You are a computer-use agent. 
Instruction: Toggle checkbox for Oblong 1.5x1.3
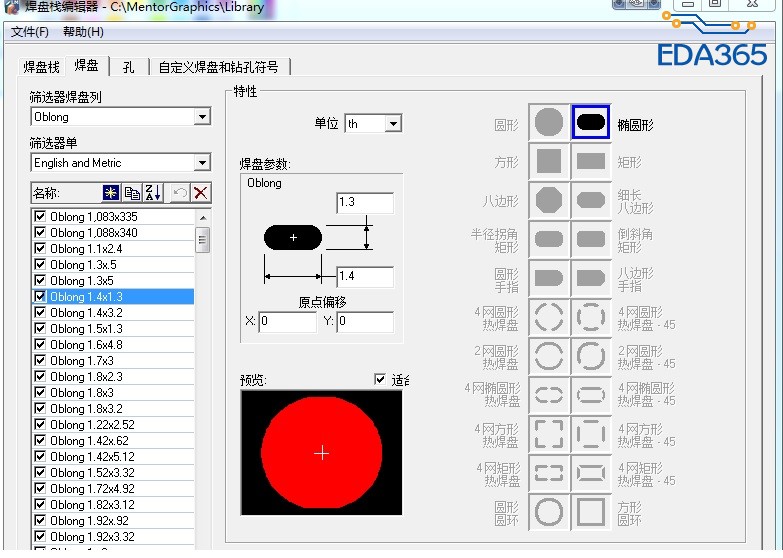[40, 328]
